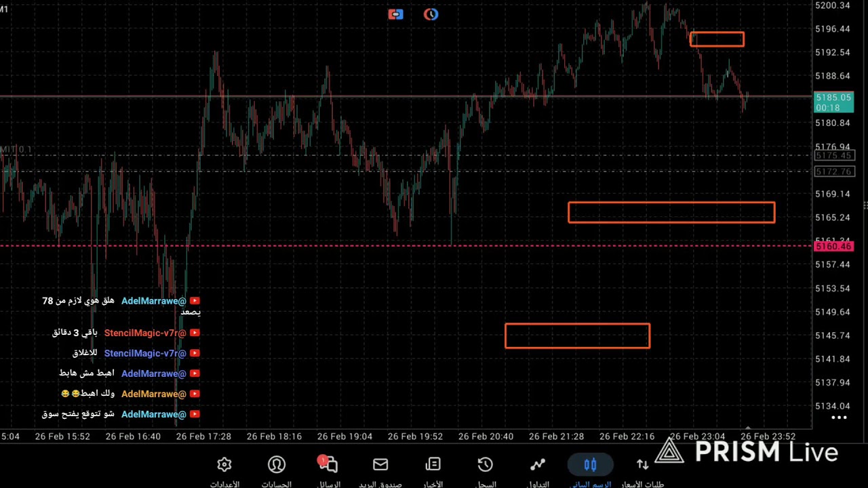The width and height of the screenshot is (868, 488).
Task: Click price axis value 5180.84
Action: click(x=833, y=123)
